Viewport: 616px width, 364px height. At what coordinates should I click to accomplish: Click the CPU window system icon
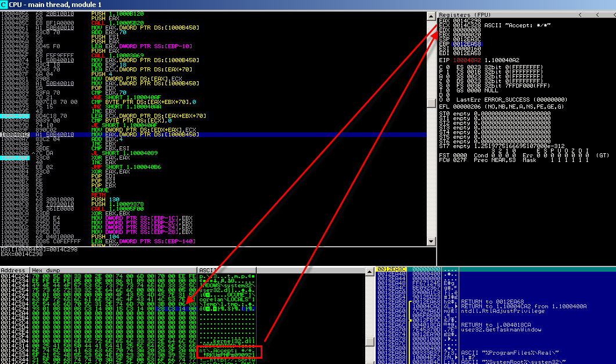point(4,4)
